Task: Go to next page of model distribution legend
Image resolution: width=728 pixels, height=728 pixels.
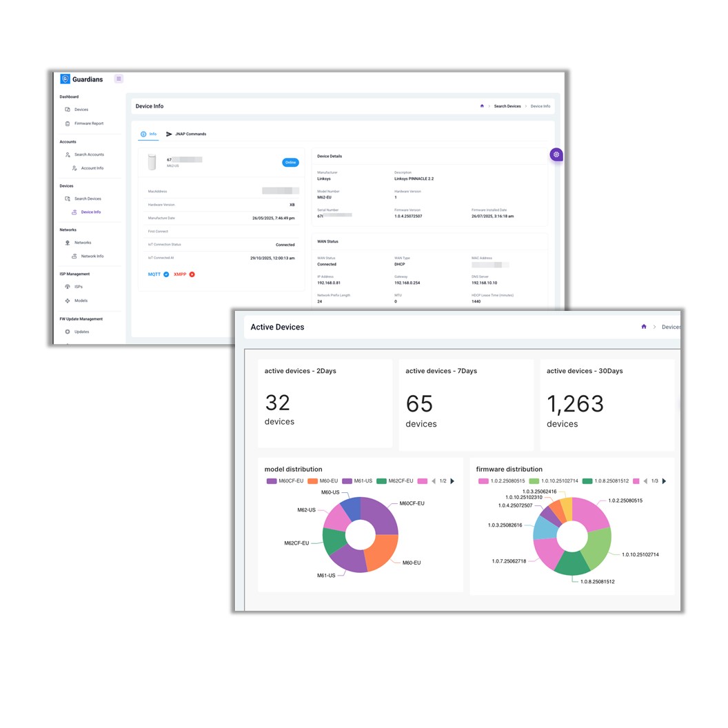Action: tap(452, 481)
